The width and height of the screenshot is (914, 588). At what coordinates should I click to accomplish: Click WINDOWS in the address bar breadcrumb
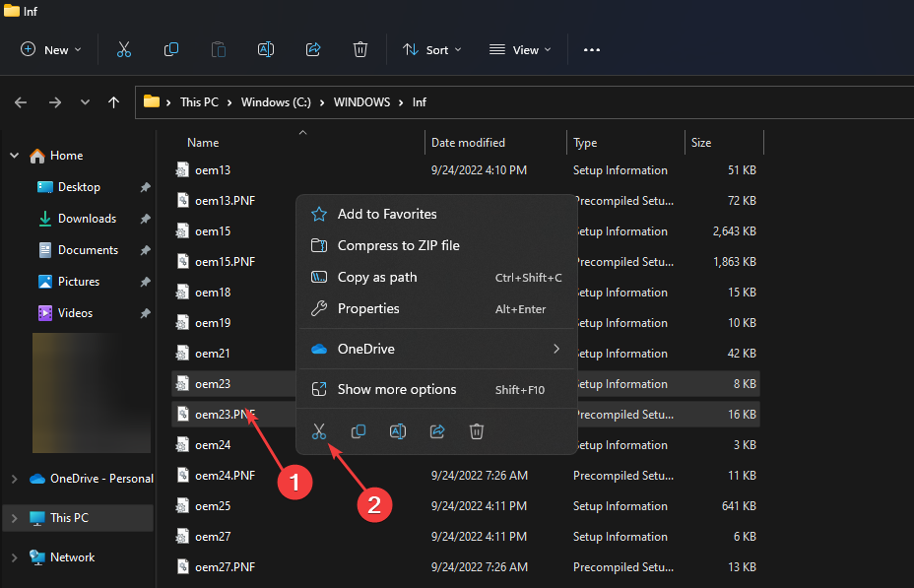coord(361,102)
